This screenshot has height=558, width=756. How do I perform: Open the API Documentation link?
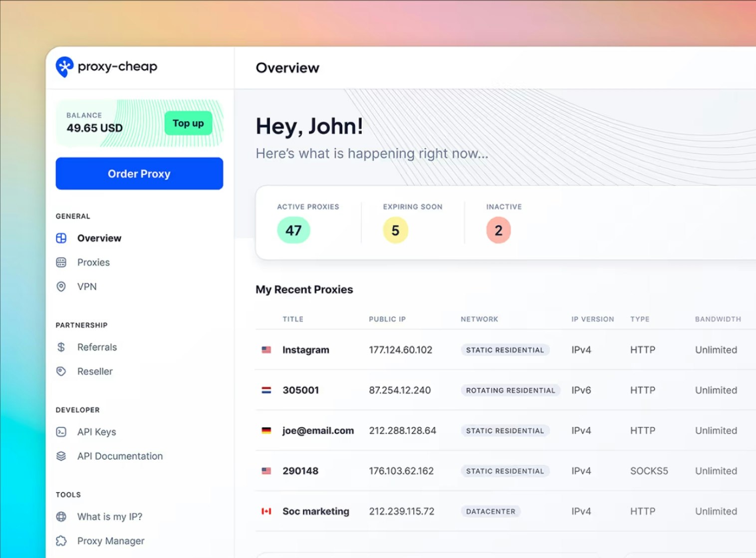(x=120, y=456)
